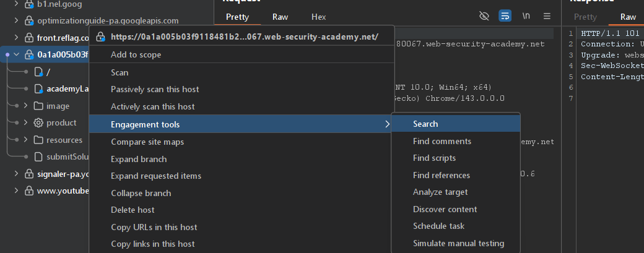Select Add to scope in context menu
The image size is (644, 253).
(x=136, y=55)
